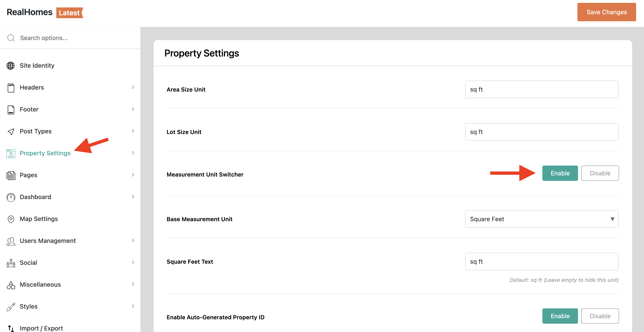Open Import / Export settings

pyautogui.click(x=41, y=328)
